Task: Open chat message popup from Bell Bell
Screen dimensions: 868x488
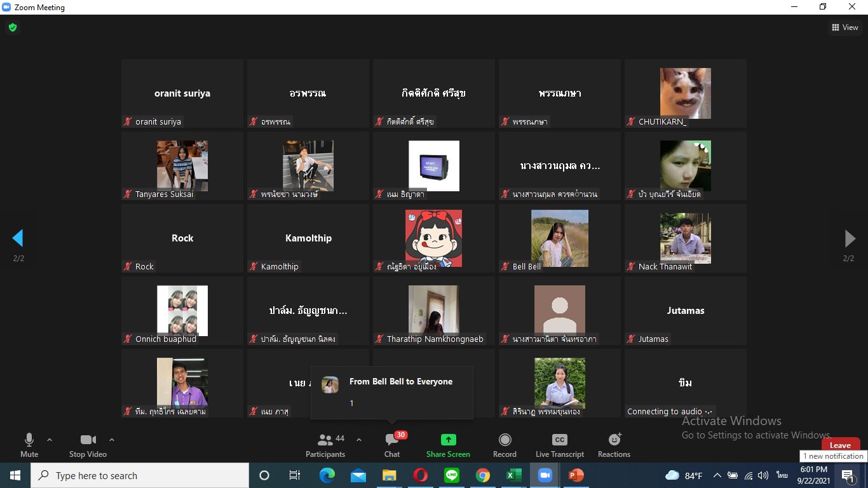Action: 391,392
